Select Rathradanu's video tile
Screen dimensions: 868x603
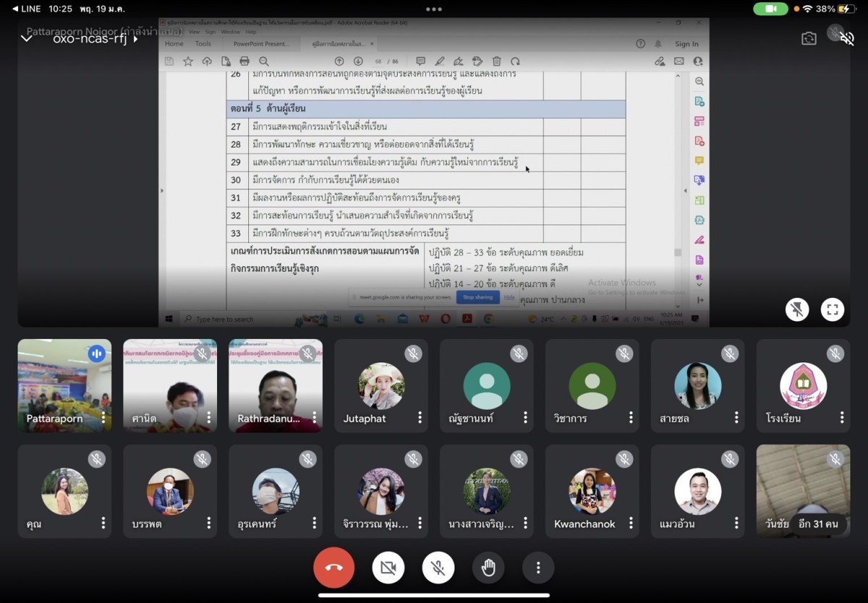click(x=276, y=385)
